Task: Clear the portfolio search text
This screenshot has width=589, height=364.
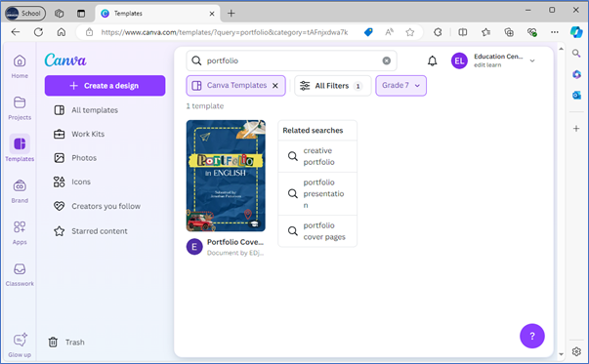Action: click(x=387, y=61)
